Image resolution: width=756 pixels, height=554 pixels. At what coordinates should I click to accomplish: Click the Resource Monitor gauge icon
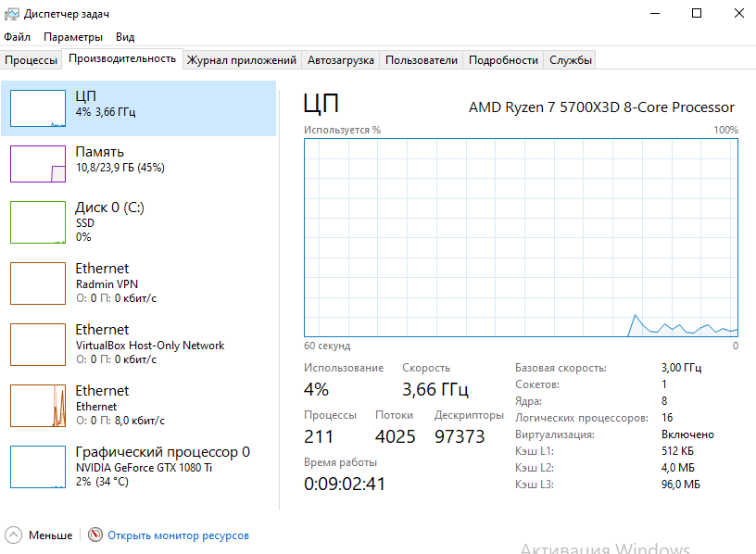pyautogui.click(x=95, y=535)
